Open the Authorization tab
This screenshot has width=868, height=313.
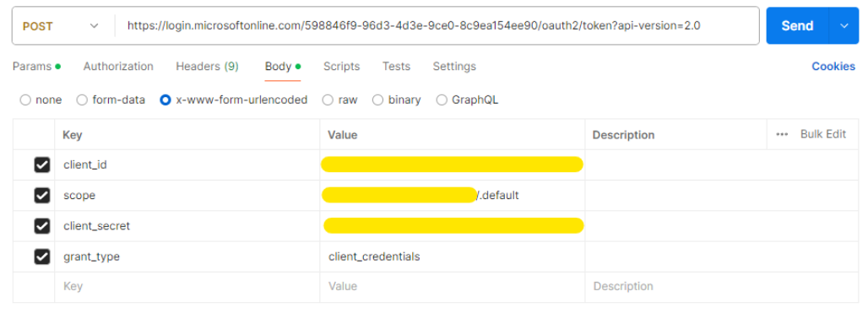(118, 67)
